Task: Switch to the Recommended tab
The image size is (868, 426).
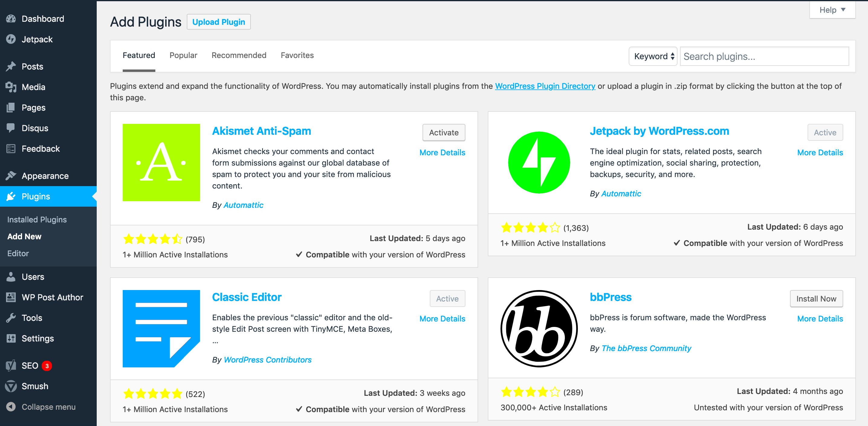Action: click(239, 56)
